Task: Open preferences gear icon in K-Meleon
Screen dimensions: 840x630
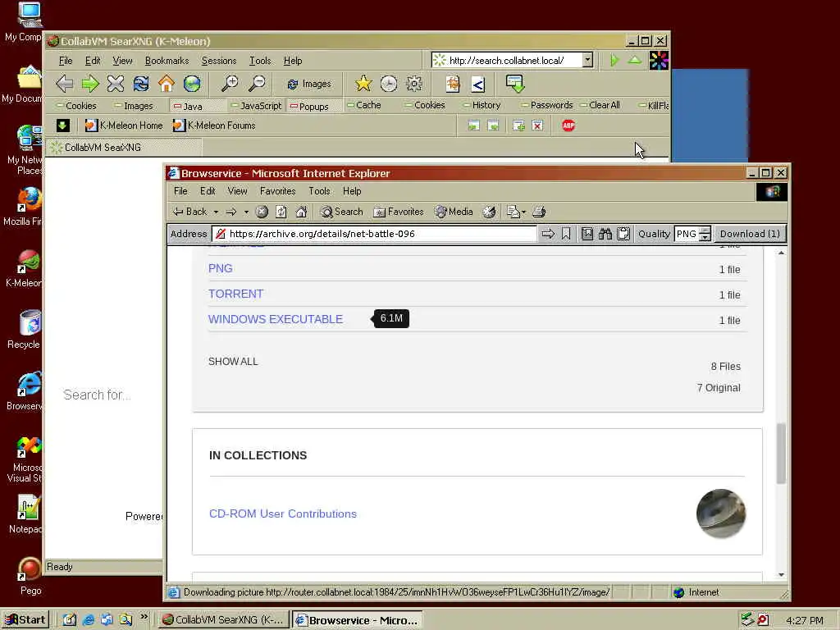Action: tap(414, 84)
